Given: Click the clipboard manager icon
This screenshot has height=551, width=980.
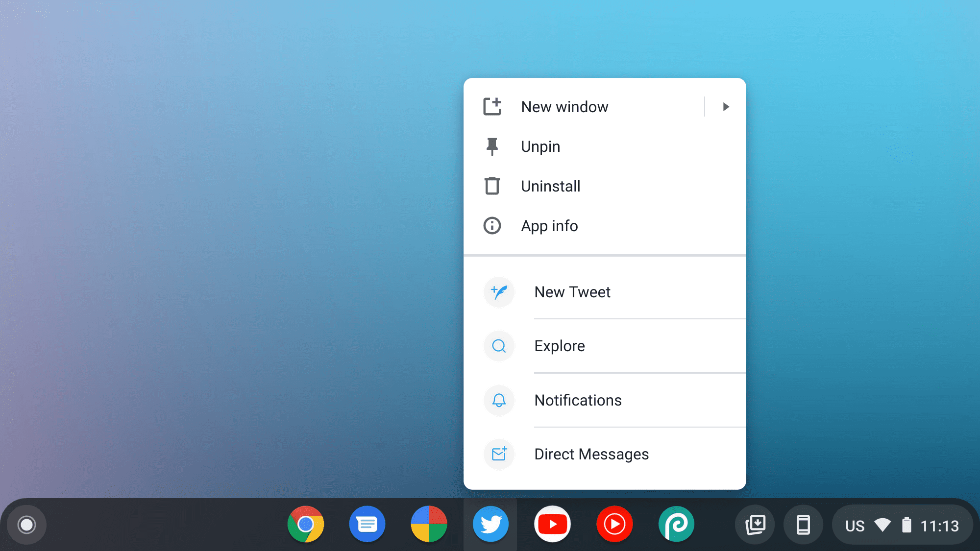Looking at the screenshot, I should 756,524.
